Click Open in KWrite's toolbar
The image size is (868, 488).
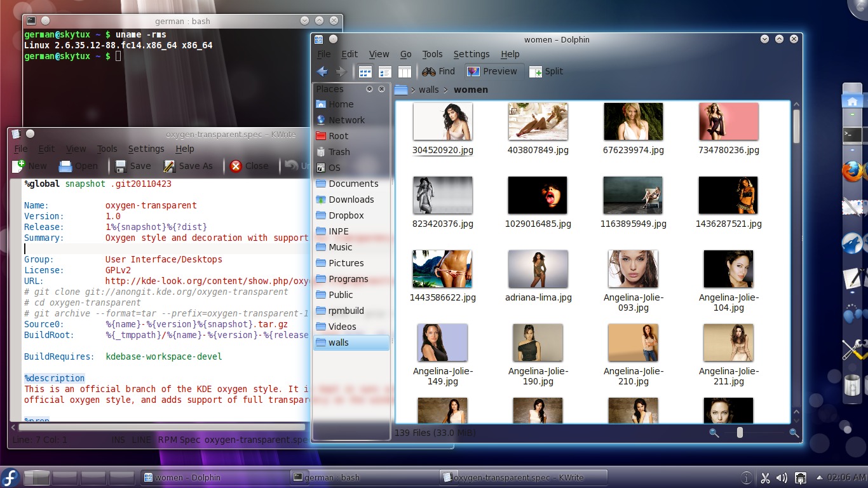coord(78,166)
